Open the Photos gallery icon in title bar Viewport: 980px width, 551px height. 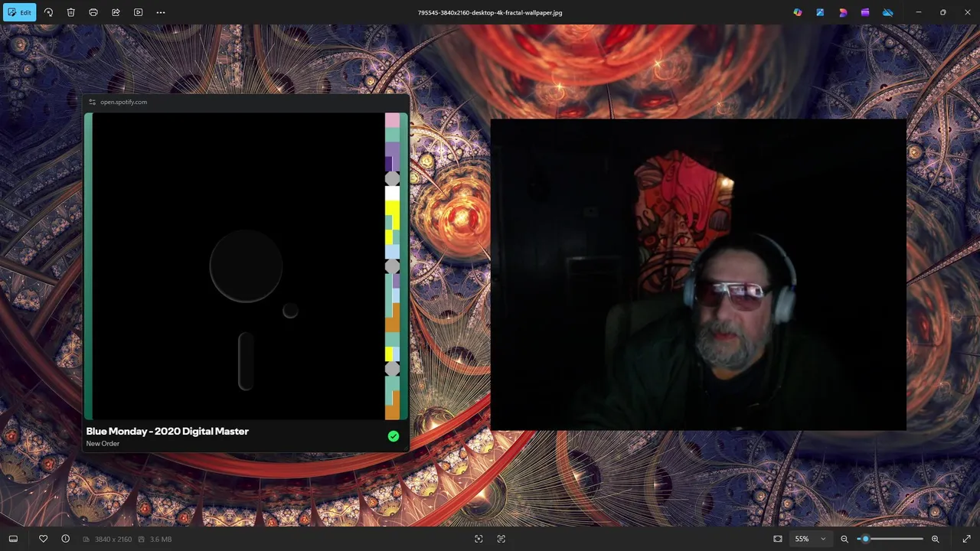(x=820, y=12)
